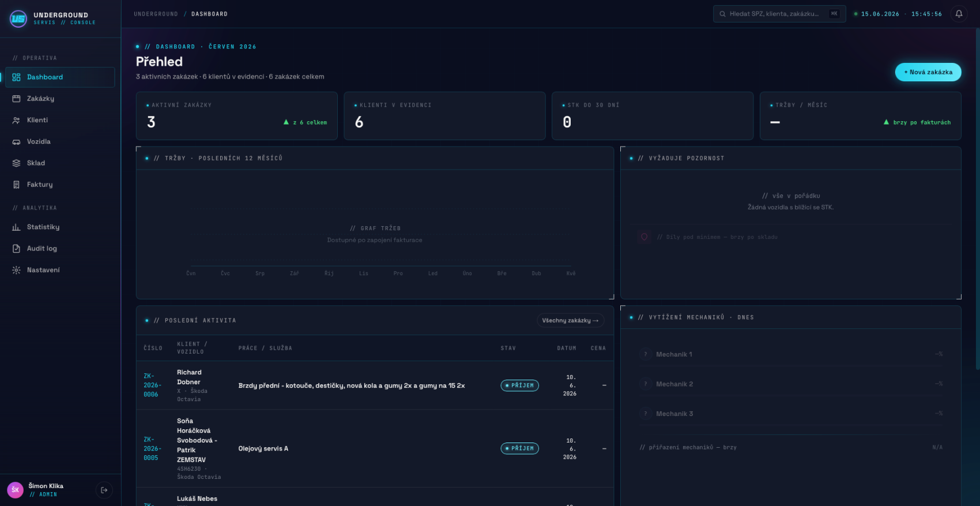Click the client name Richard Dobner

[x=189, y=377]
